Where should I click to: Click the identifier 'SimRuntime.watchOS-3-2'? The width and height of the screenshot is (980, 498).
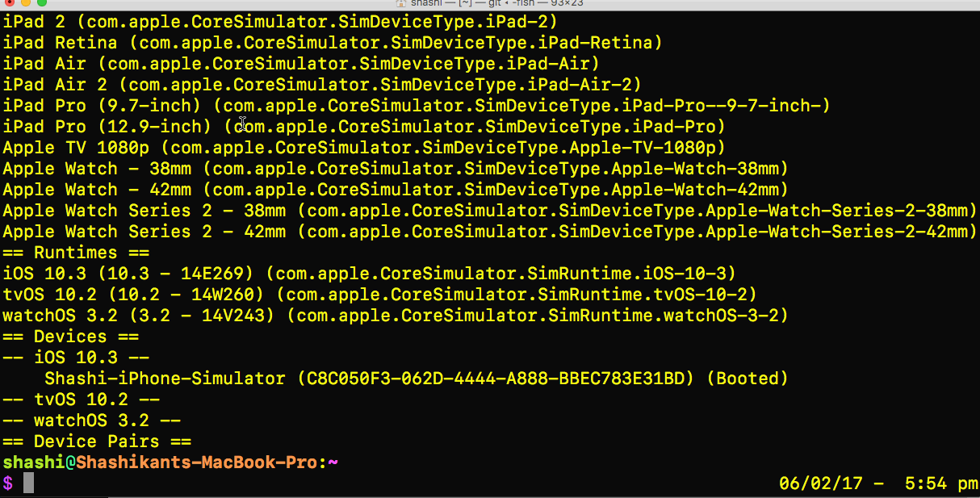[x=663, y=316]
